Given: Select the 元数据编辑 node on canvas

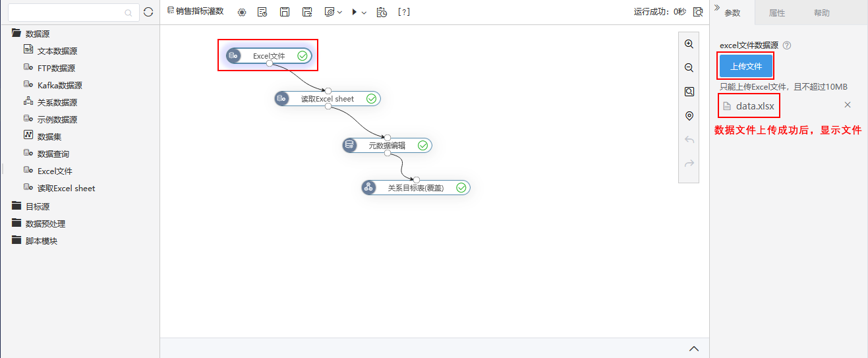Looking at the screenshot, I should (x=387, y=146).
